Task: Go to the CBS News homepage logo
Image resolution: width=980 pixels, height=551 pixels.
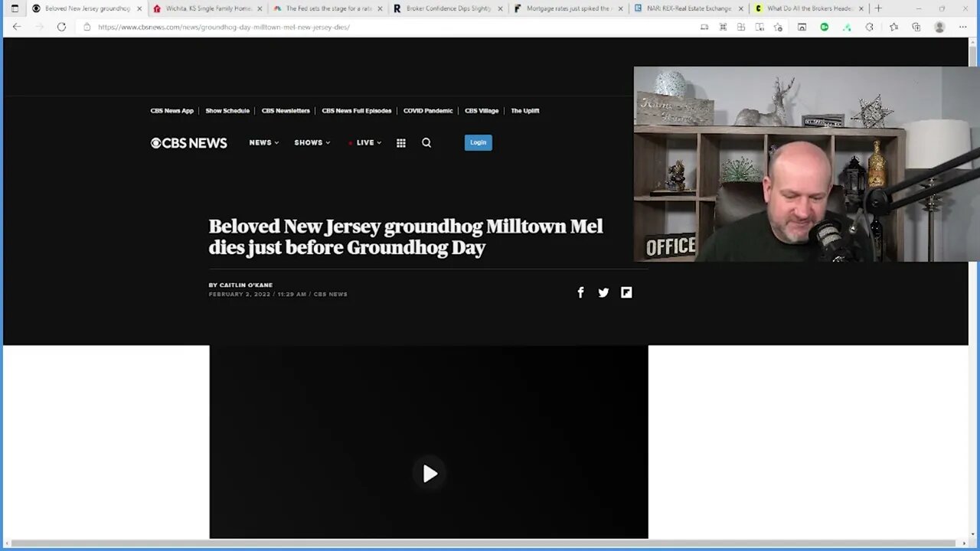Action: click(x=189, y=143)
